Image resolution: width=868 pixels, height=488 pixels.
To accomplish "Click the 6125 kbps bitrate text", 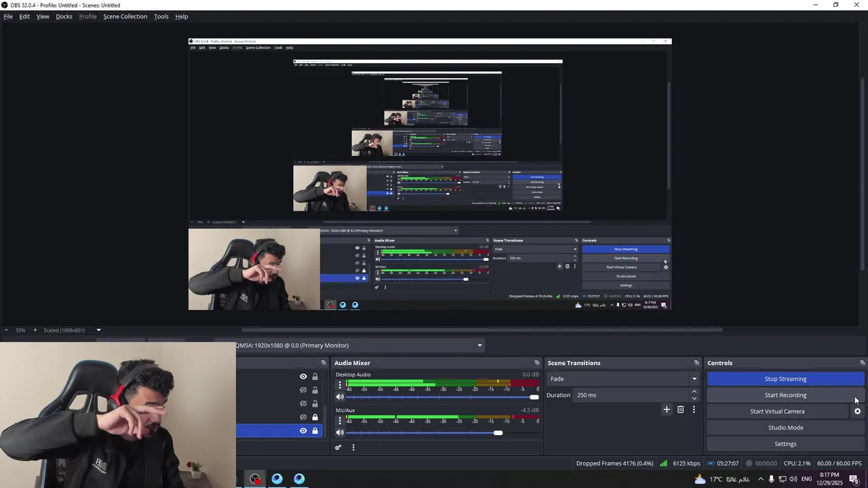I will (686, 464).
